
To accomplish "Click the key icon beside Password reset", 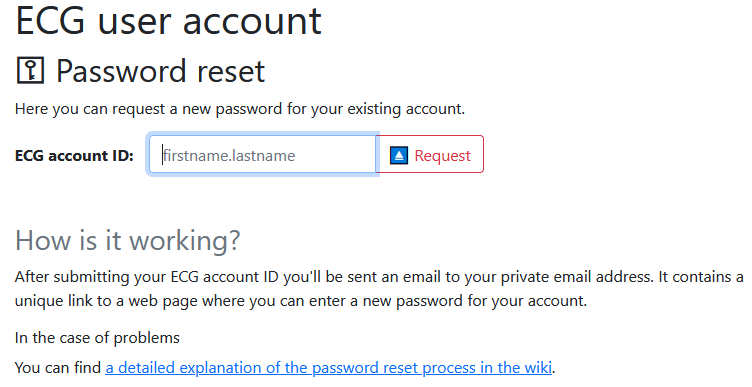I will [31, 70].
